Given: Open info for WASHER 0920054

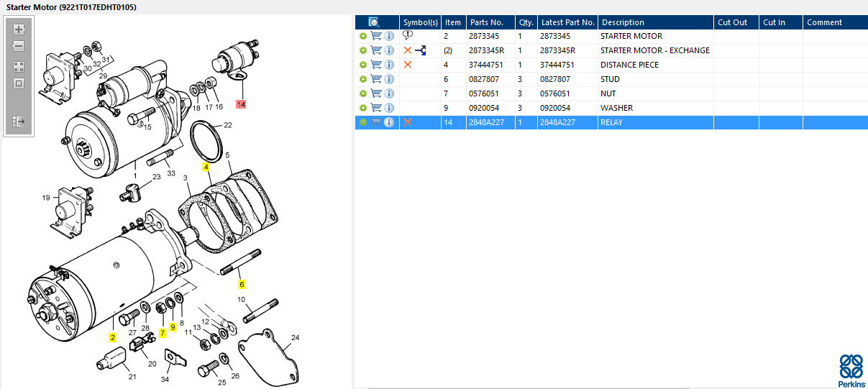Looking at the screenshot, I should click(x=389, y=108).
